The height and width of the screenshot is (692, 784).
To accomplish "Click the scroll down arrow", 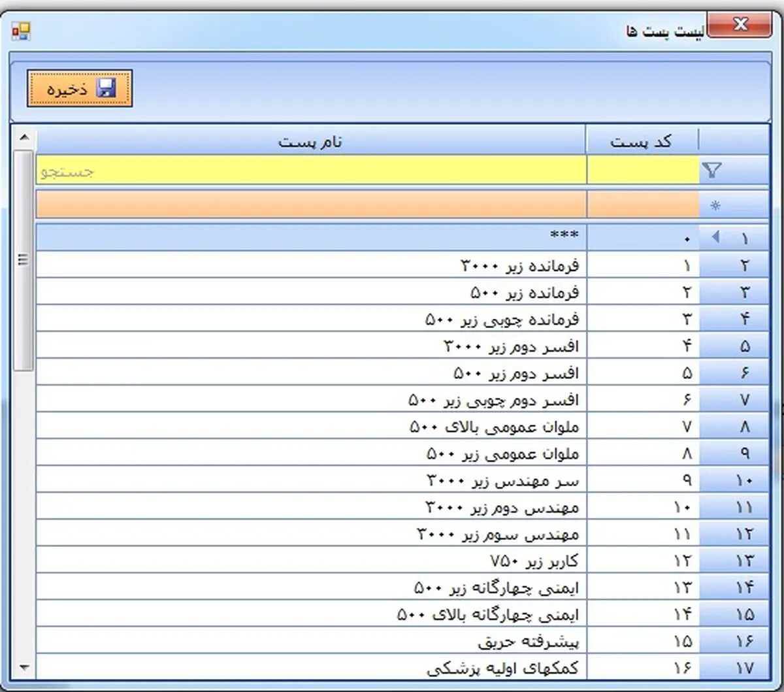I will 24,668.
